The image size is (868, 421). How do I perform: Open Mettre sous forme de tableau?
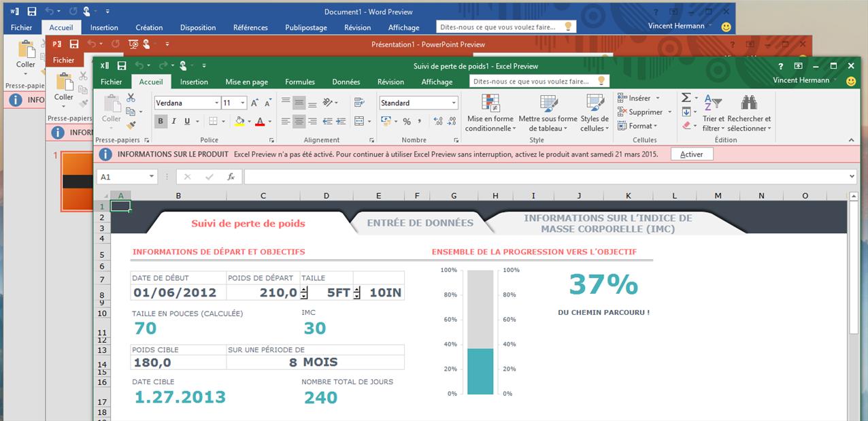coord(548,113)
